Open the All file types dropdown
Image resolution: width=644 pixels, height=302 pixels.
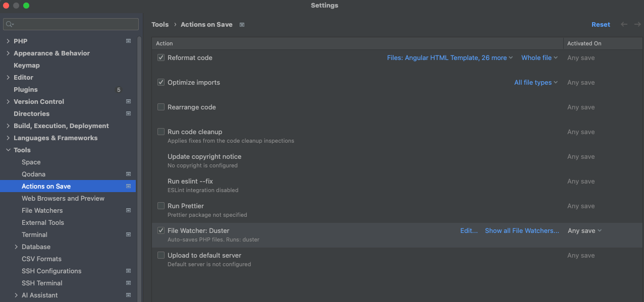535,82
